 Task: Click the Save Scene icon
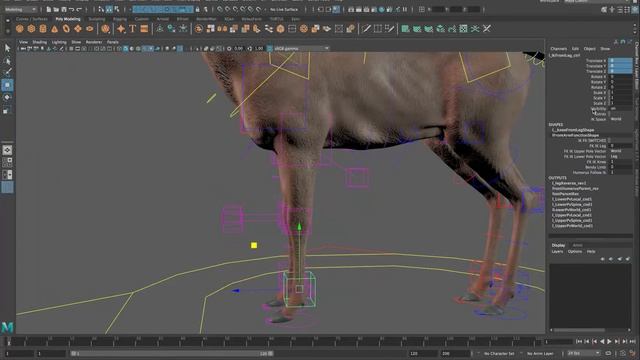pos(64,9)
